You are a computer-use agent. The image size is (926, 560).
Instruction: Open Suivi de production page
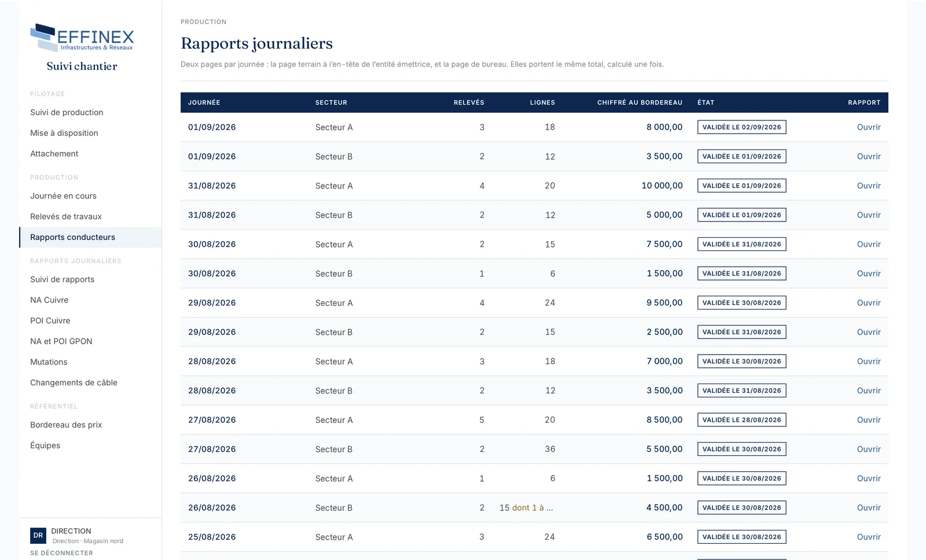click(67, 112)
